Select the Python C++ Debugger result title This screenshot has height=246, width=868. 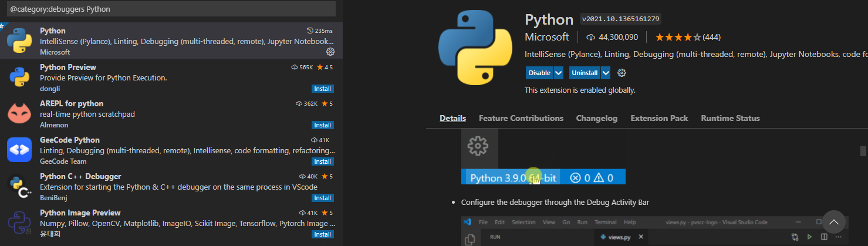click(x=80, y=176)
